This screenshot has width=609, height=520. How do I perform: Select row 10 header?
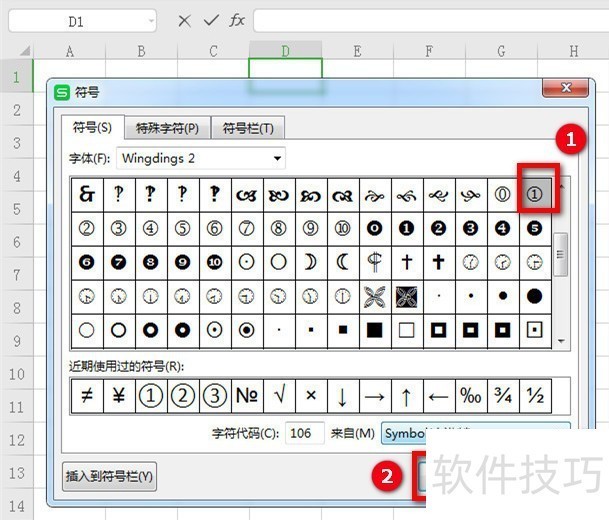tap(17, 374)
